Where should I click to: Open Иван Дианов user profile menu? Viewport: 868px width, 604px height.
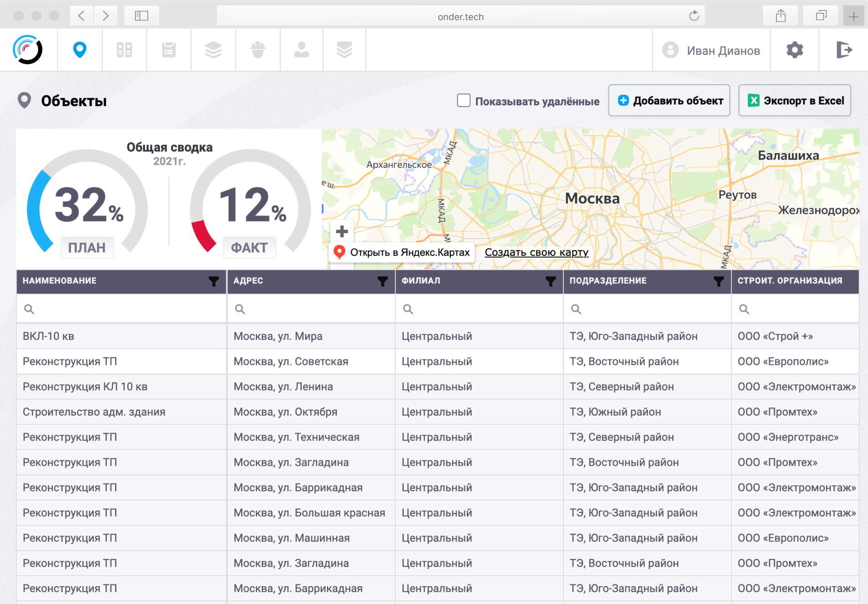[x=711, y=50]
